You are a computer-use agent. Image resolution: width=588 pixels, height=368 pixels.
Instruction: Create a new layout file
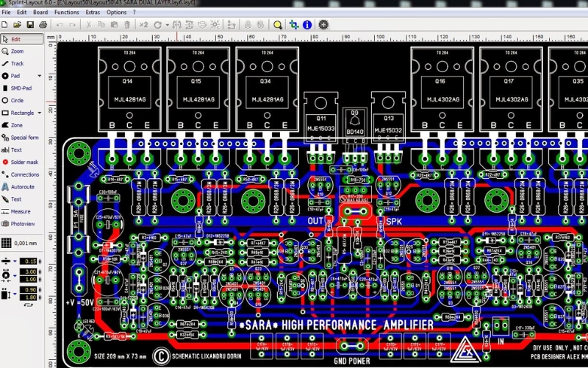(4, 25)
